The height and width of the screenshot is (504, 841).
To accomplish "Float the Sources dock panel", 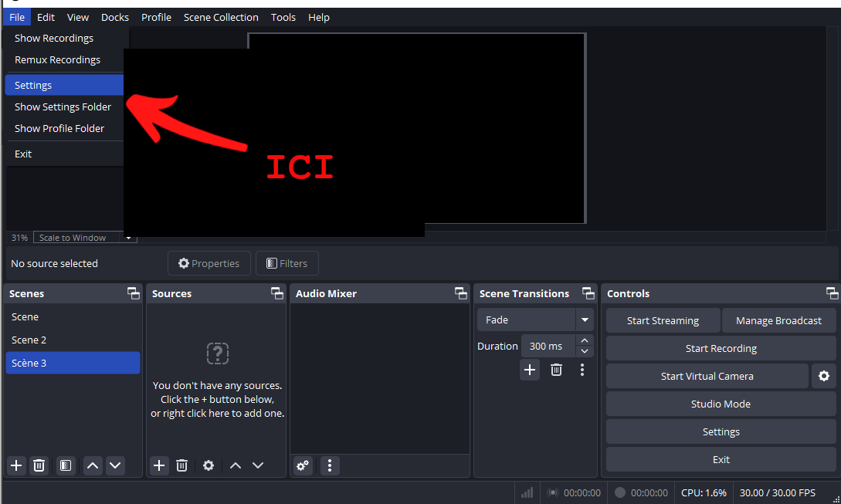I will [277, 293].
